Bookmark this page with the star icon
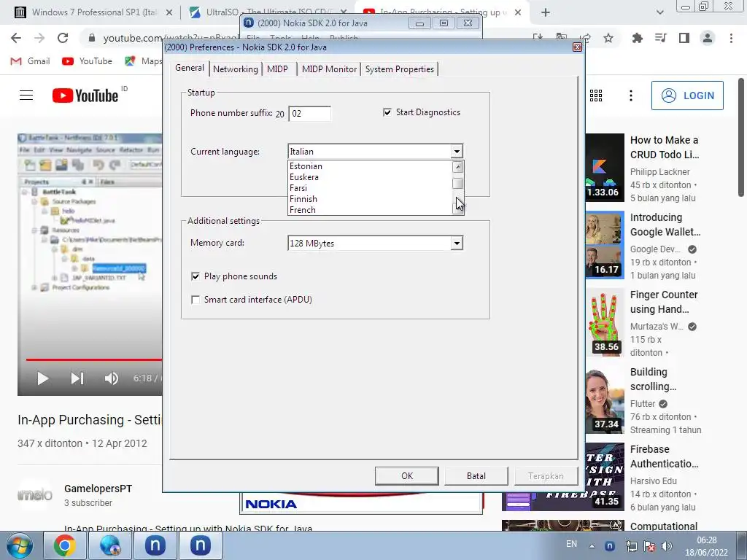 coord(608,38)
